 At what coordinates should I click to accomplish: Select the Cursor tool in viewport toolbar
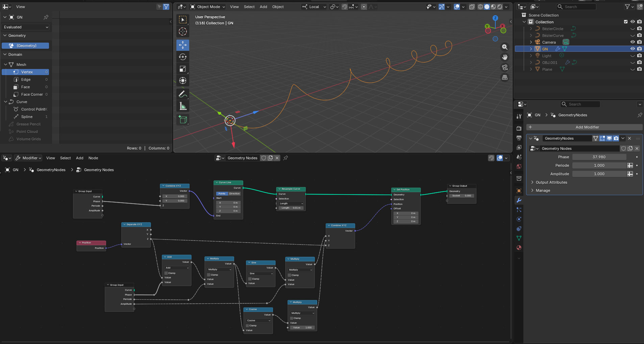[x=183, y=32]
